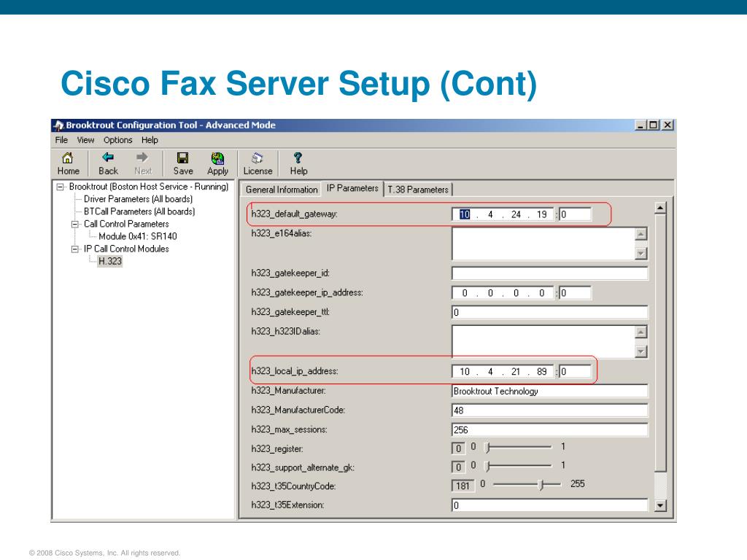This screenshot has width=747, height=560.
Task: Click default gateway last octet 19
Action: coord(542,214)
